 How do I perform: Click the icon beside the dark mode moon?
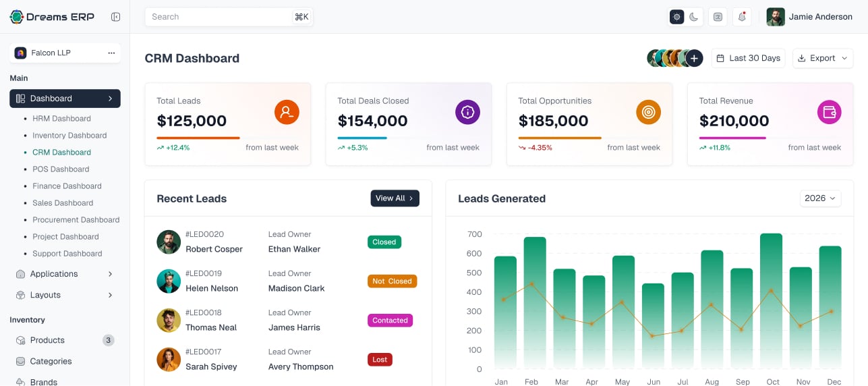coord(718,17)
